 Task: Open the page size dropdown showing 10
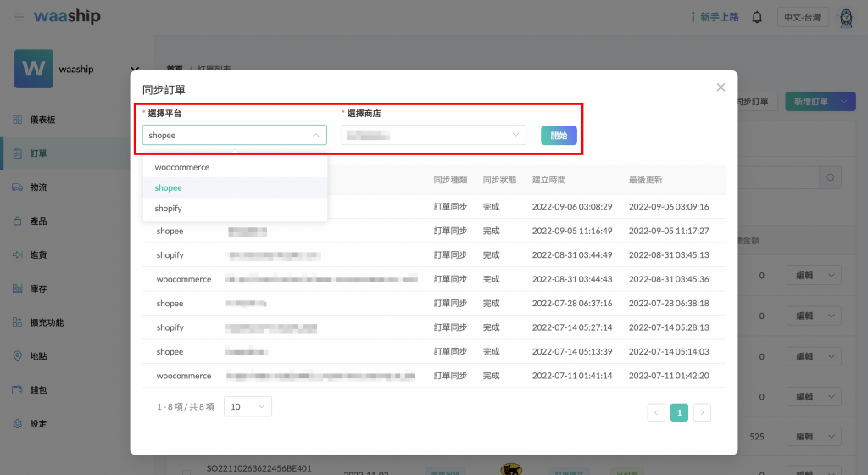pos(248,407)
